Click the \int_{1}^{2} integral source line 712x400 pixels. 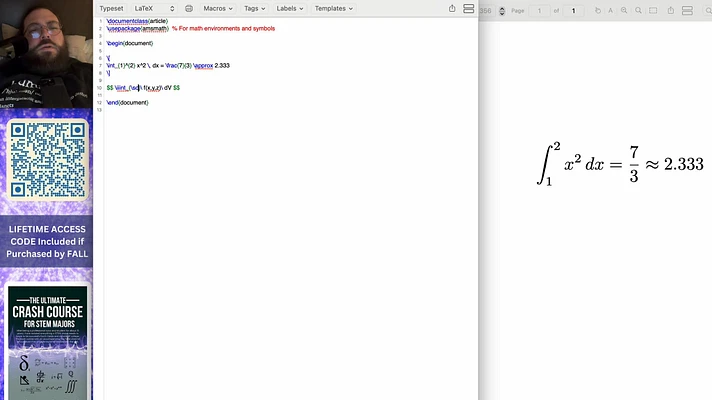(x=168, y=65)
